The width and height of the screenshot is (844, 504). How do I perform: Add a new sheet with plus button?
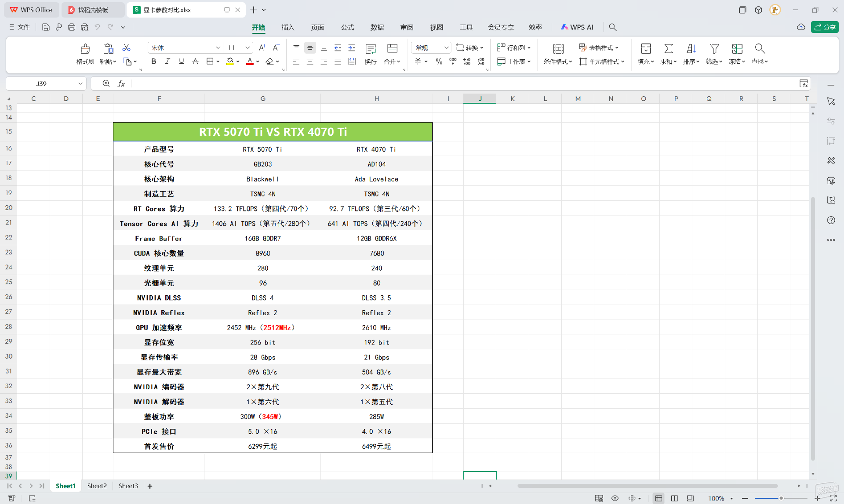(x=150, y=486)
